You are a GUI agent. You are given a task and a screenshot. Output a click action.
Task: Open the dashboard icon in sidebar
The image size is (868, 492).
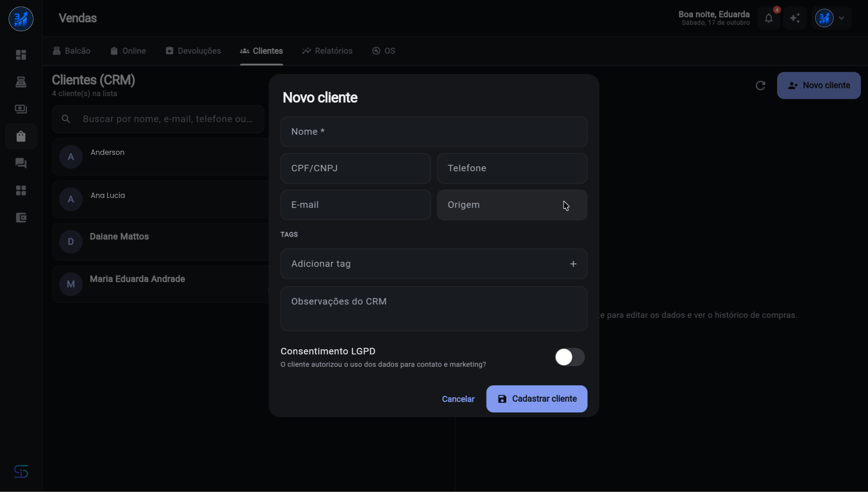point(21,55)
